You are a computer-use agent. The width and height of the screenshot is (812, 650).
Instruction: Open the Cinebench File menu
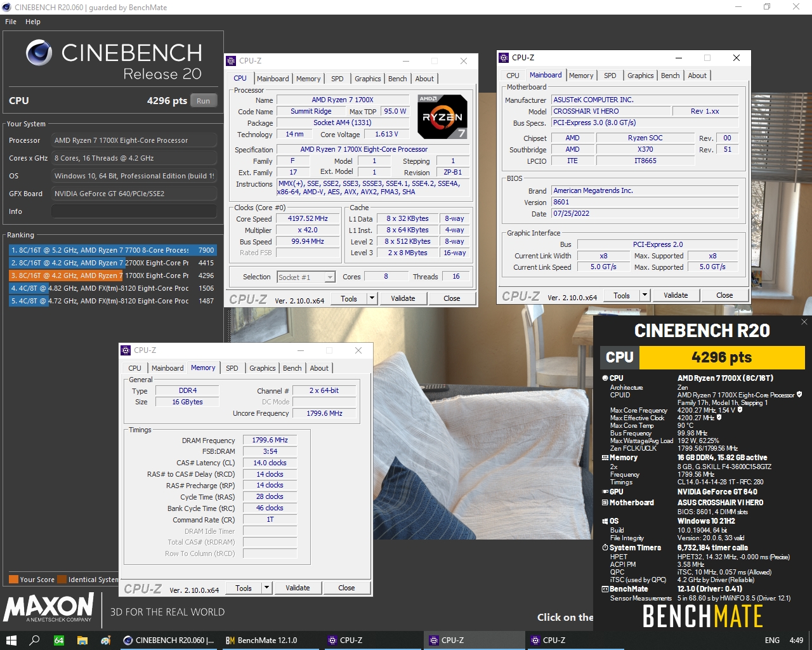[11, 22]
